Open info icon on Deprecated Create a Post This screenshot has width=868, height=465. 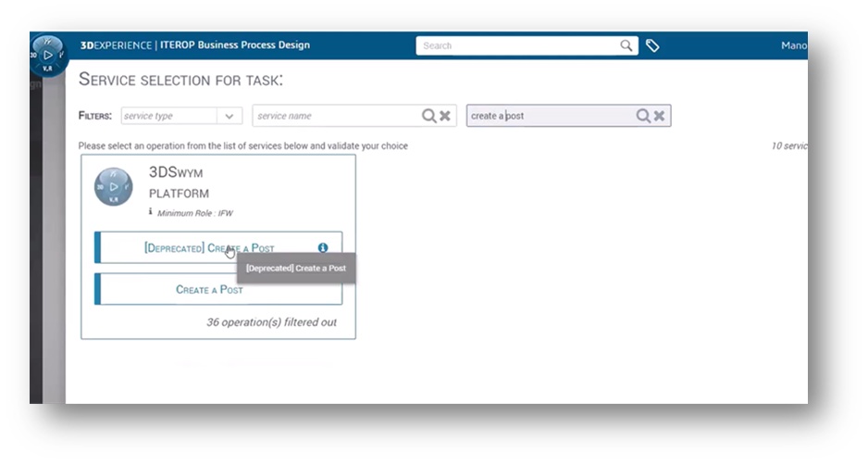(x=323, y=247)
